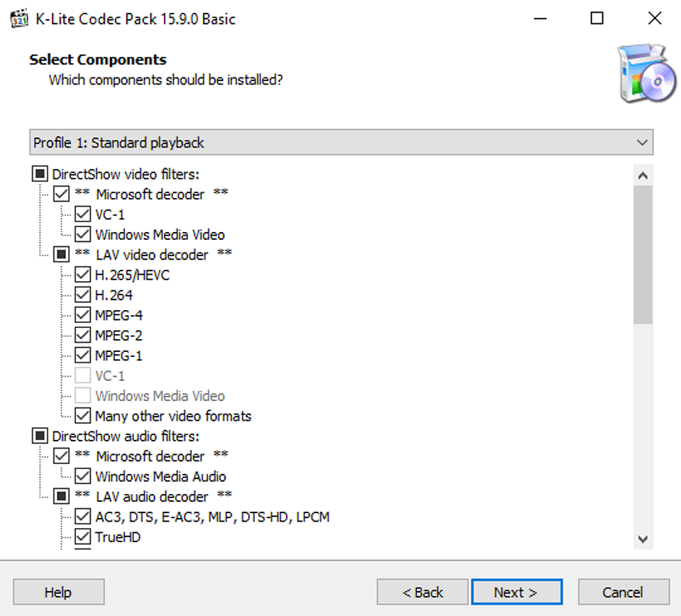
Task: Toggle the LAV video decoder checkbox
Action: coord(61,255)
